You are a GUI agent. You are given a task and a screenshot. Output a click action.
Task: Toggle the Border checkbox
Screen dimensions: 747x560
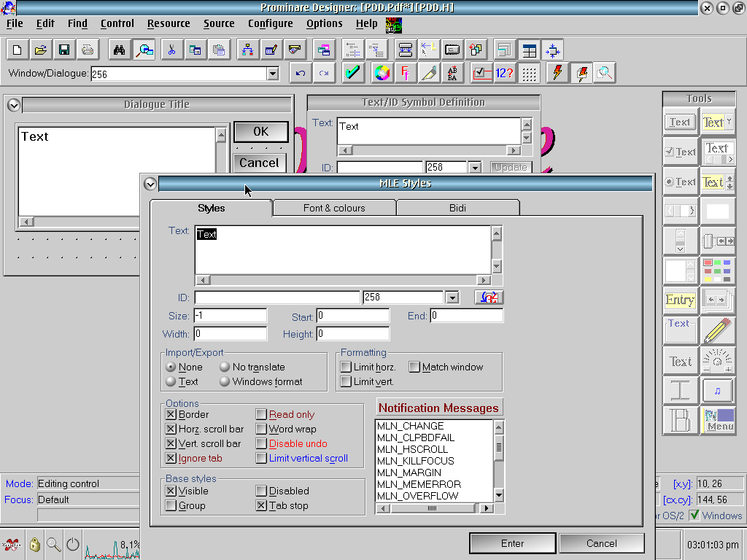click(x=171, y=414)
